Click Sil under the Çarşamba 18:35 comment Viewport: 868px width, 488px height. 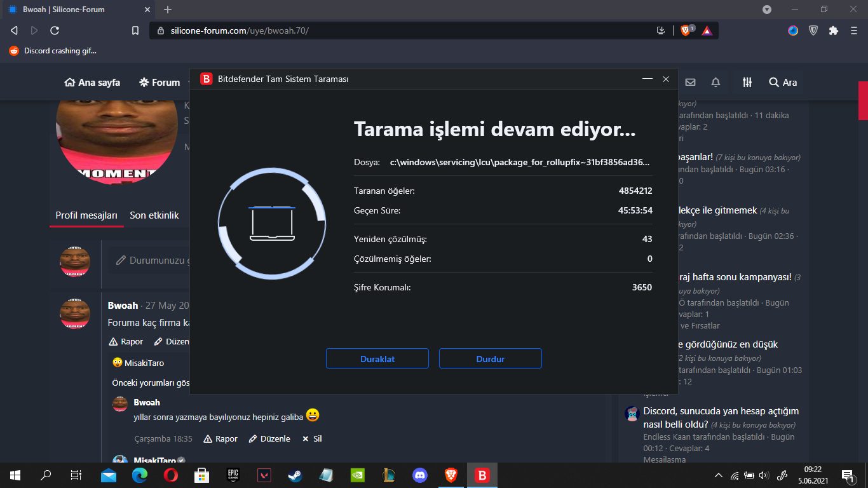click(312, 438)
